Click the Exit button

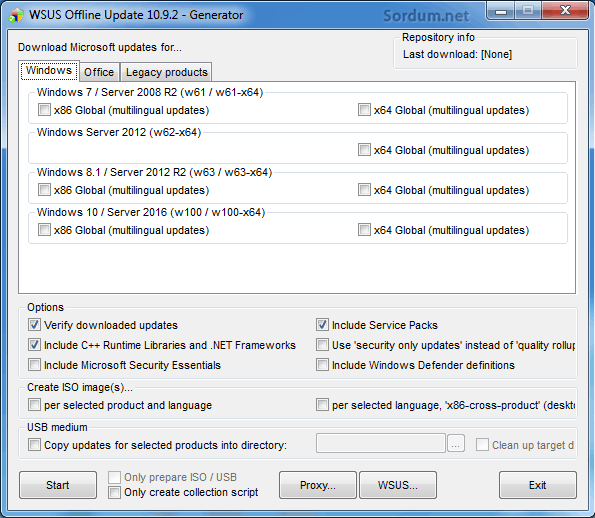(538, 485)
